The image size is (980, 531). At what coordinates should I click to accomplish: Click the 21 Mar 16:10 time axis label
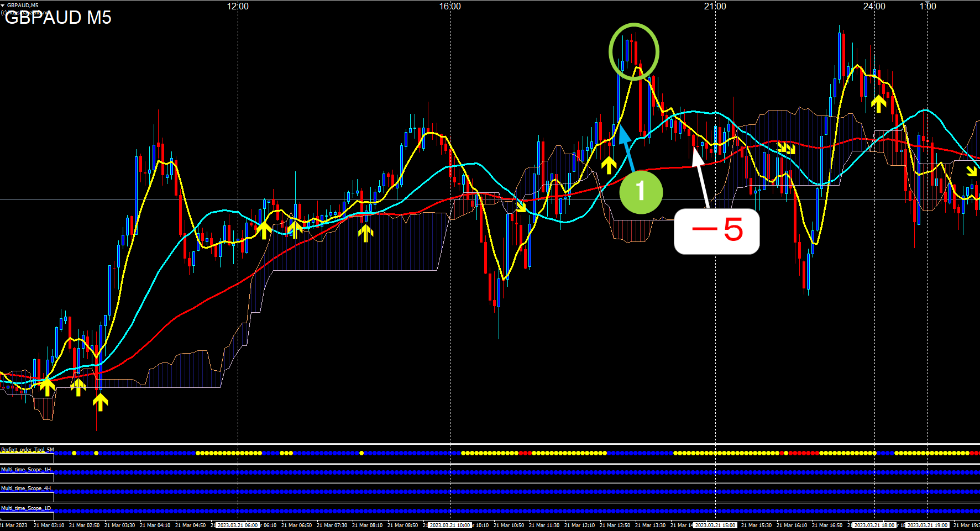[x=792, y=525]
